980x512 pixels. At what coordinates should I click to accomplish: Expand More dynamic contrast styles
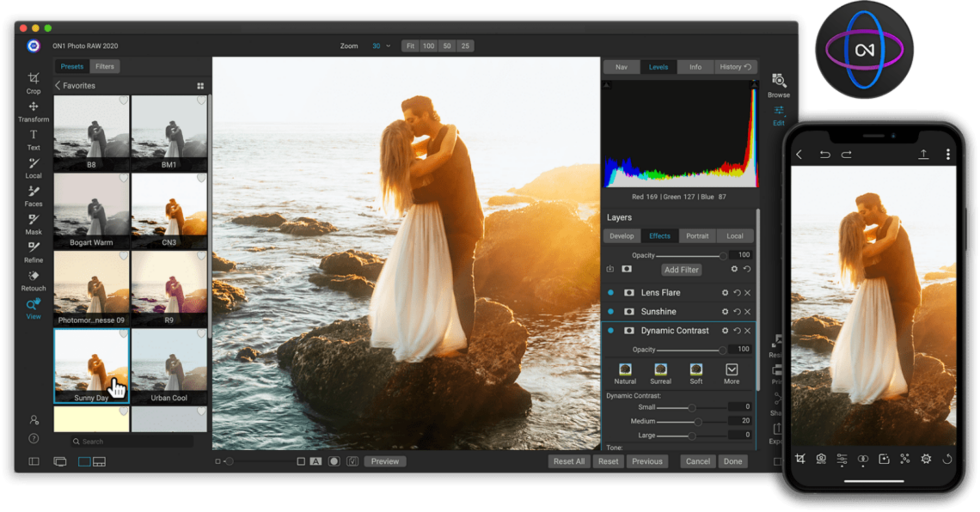732,374
